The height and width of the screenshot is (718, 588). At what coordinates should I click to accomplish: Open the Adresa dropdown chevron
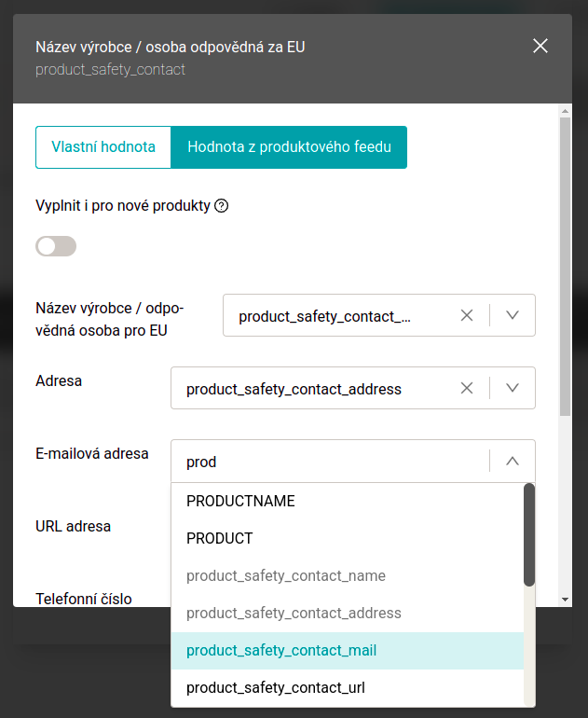513,388
